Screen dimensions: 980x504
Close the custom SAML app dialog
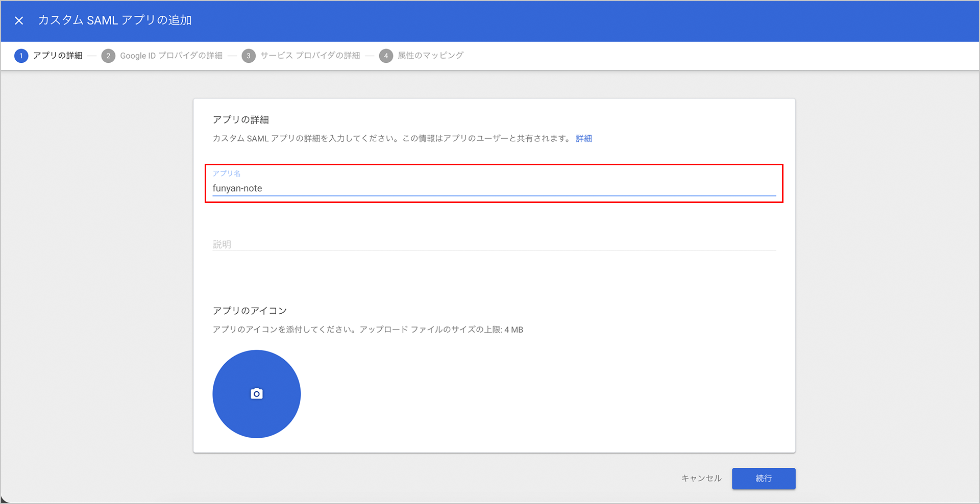[x=19, y=21]
